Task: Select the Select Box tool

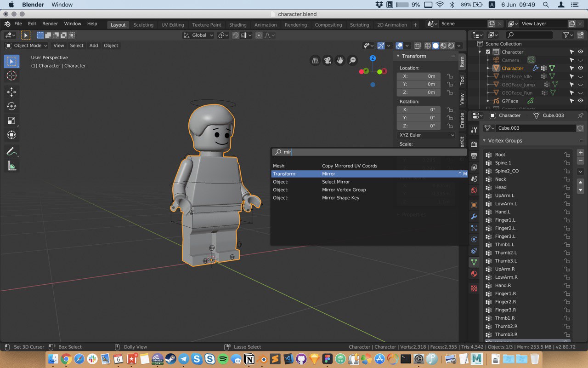Action: point(12,61)
